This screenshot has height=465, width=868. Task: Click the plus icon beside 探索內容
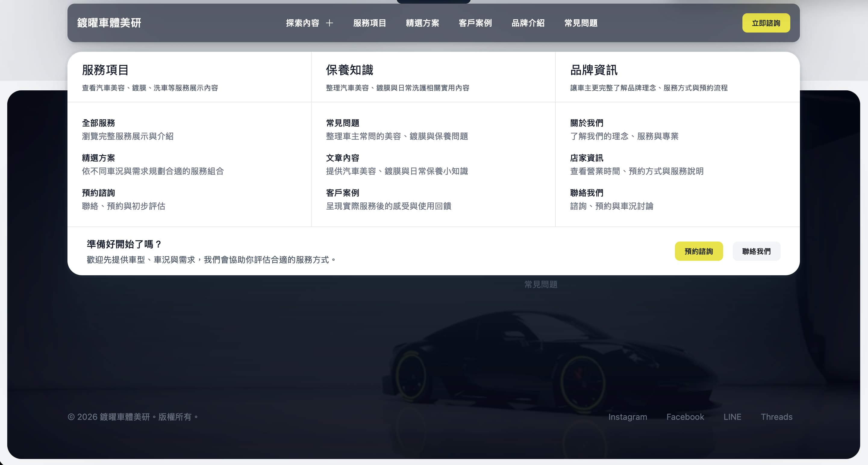329,23
